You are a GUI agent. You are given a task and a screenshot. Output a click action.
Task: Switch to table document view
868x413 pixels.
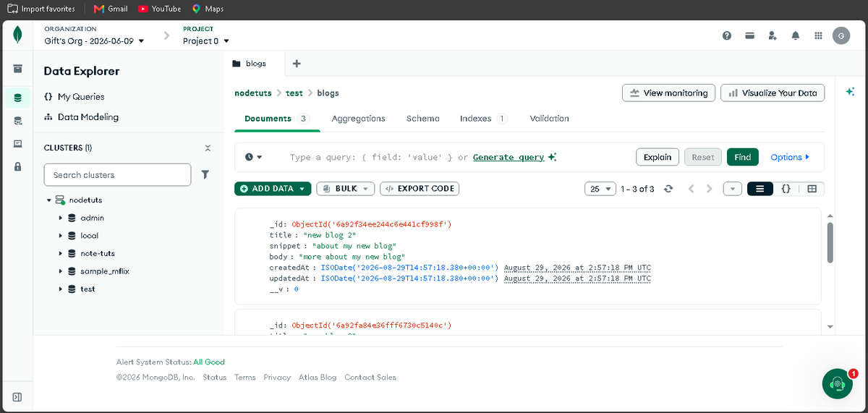point(812,189)
